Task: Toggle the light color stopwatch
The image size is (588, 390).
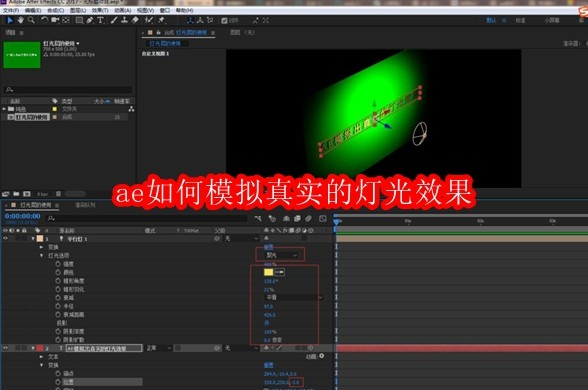Action: pos(58,272)
